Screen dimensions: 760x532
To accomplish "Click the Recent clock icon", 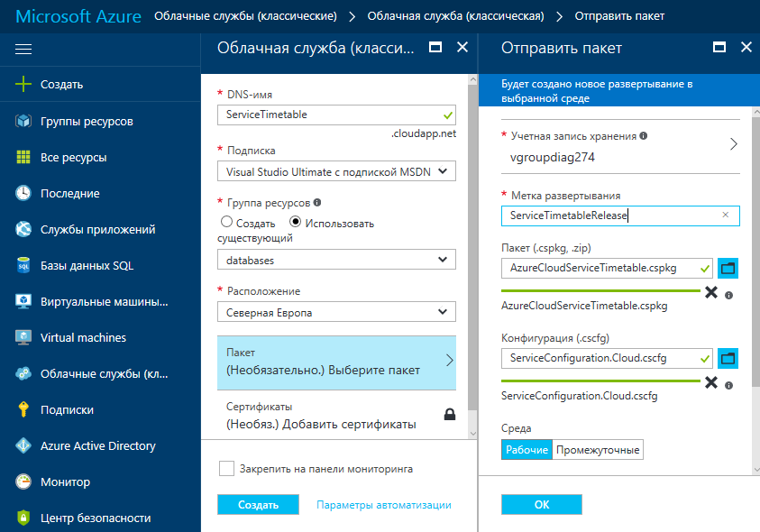I will pyautogui.click(x=23, y=193).
